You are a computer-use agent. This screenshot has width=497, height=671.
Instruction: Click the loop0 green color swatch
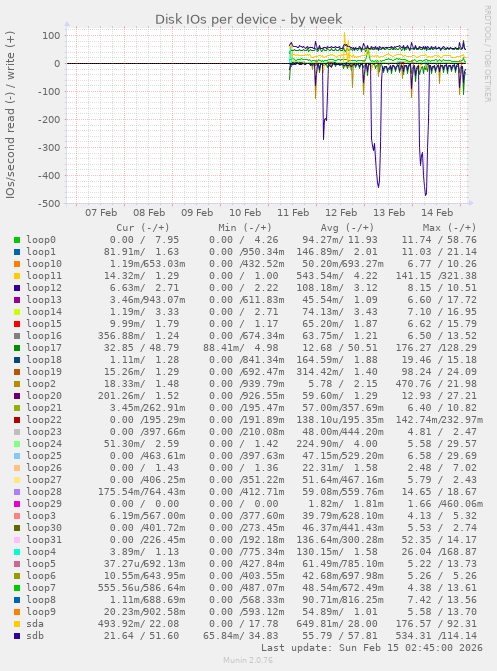tap(17, 240)
